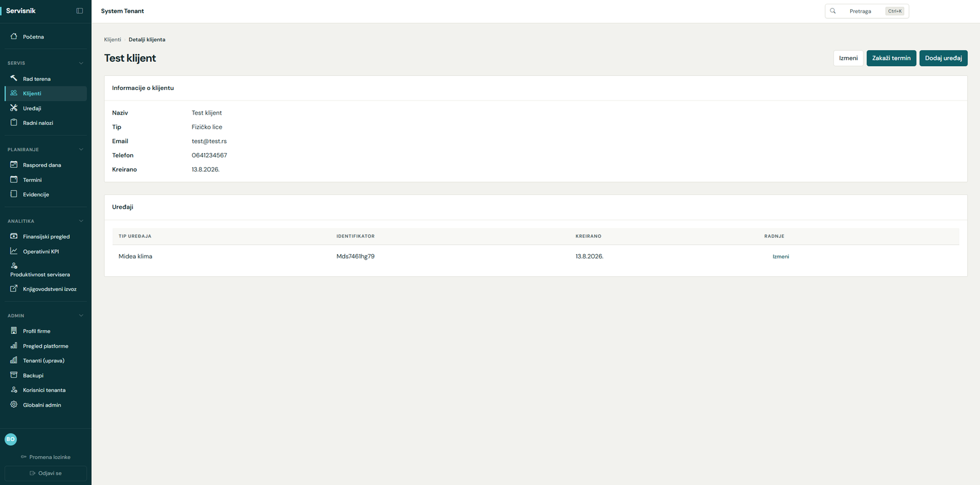Collapse the ANALITIKA section chevron

pos(81,221)
